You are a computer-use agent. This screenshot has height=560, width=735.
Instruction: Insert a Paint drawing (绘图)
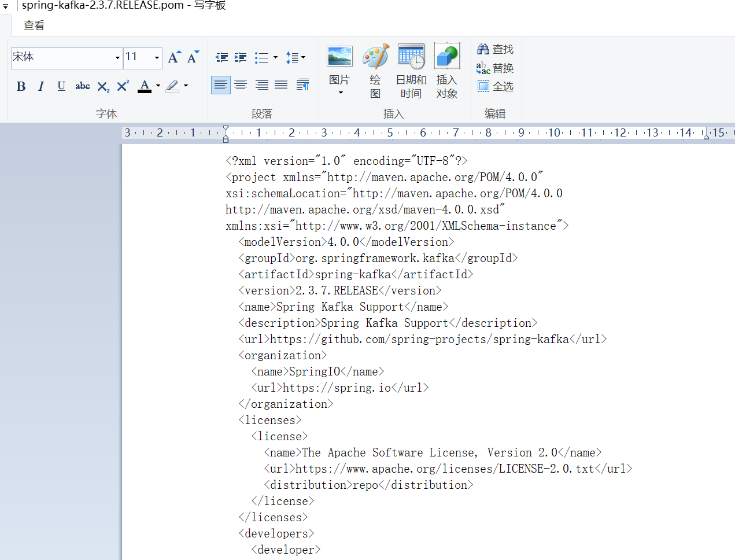pyautogui.click(x=375, y=71)
